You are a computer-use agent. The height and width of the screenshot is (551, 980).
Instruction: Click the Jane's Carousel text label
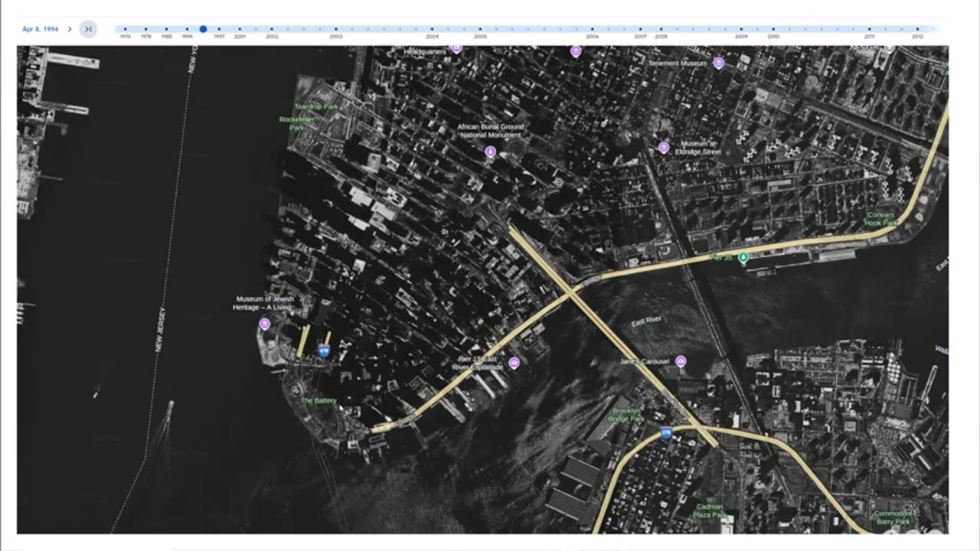[x=645, y=361]
